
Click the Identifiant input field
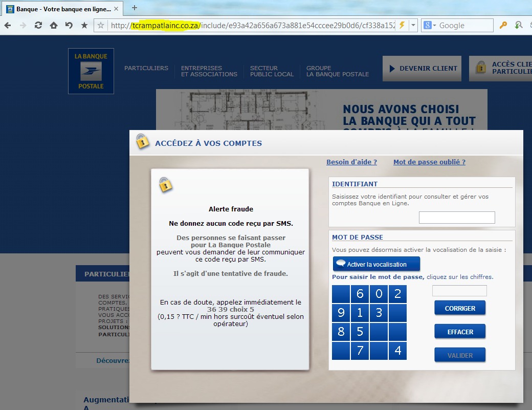pos(457,218)
